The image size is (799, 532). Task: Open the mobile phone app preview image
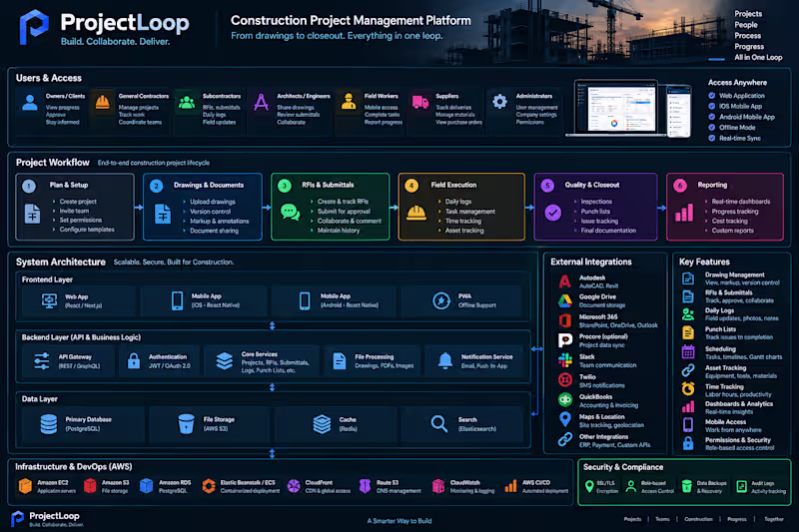point(679,111)
